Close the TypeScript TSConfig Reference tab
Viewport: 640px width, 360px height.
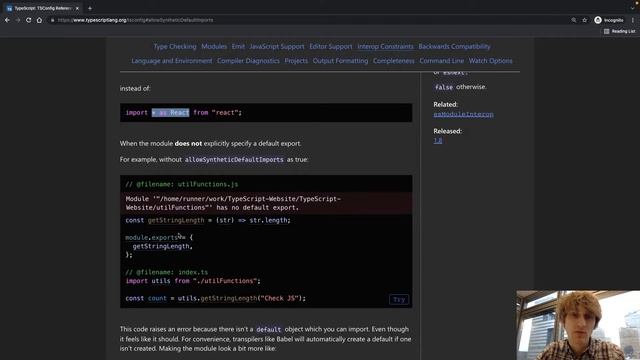click(77, 8)
